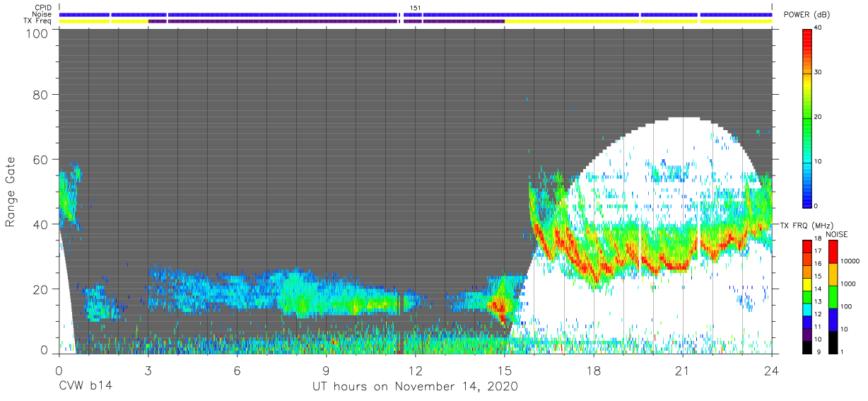
Task: Click the 21 tick on UT hours axis
Action: click(682, 370)
